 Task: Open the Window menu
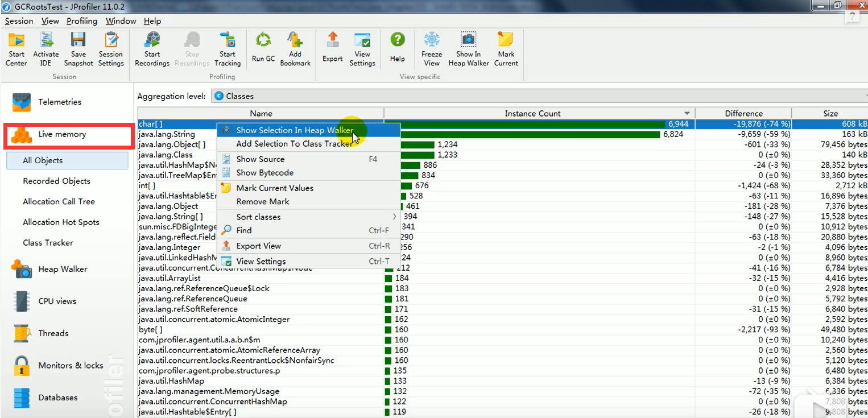[121, 21]
